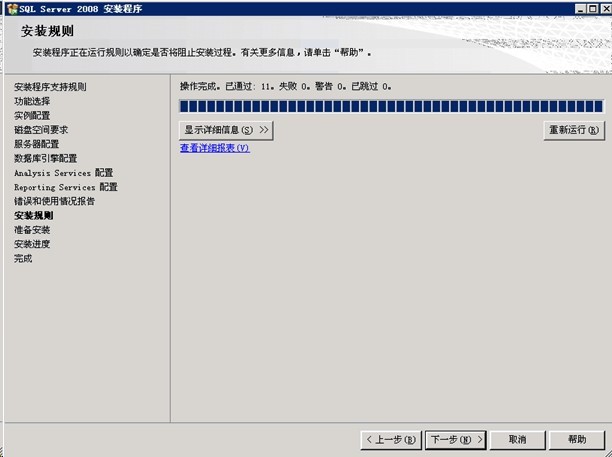Viewport: 612px width, 457px height.
Task: Open the 查看详细报表 link
Action: pos(215,148)
